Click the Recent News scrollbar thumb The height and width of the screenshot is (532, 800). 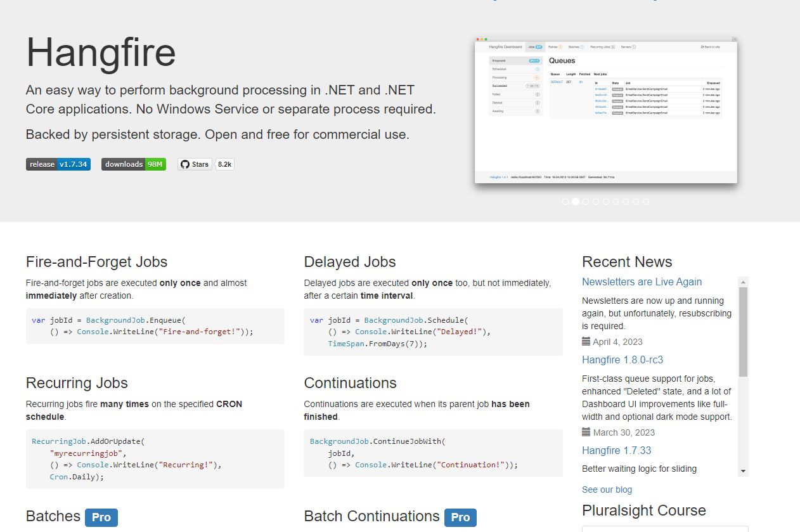pyautogui.click(x=743, y=332)
